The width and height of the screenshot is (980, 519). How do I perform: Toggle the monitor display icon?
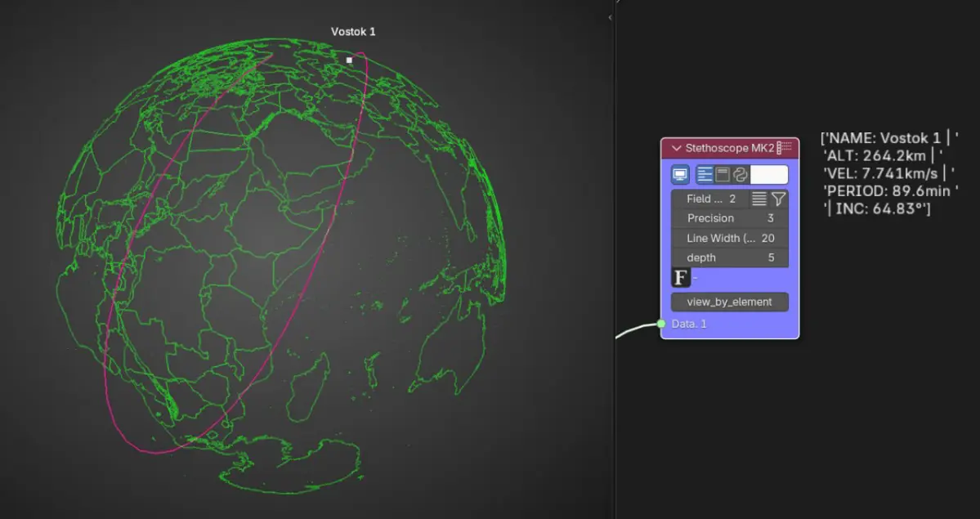(x=680, y=174)
